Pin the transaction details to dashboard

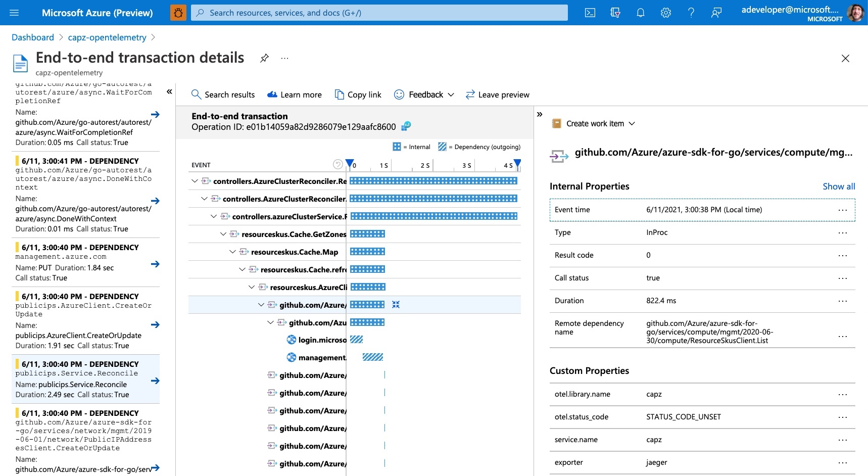point(264,58)
